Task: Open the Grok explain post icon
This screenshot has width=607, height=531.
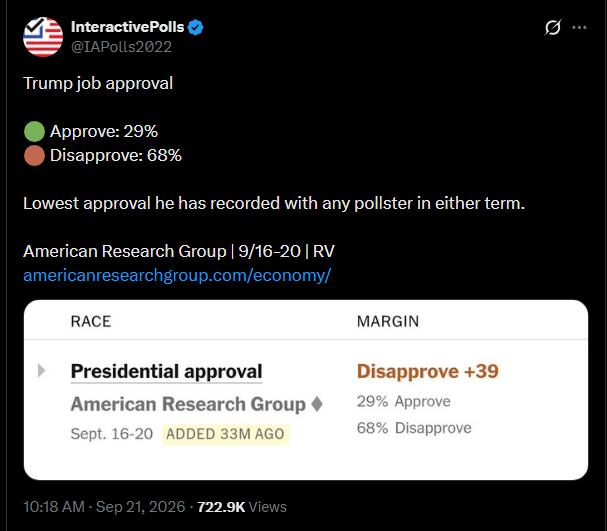Action: 552,27
